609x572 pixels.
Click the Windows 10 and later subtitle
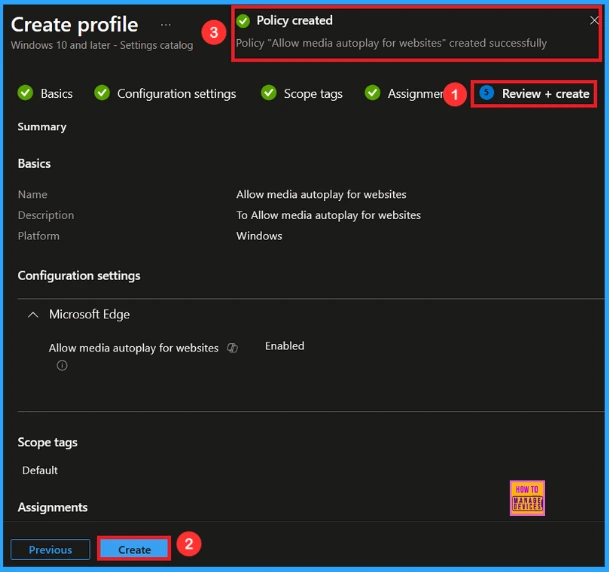click(x=102, y=45)
